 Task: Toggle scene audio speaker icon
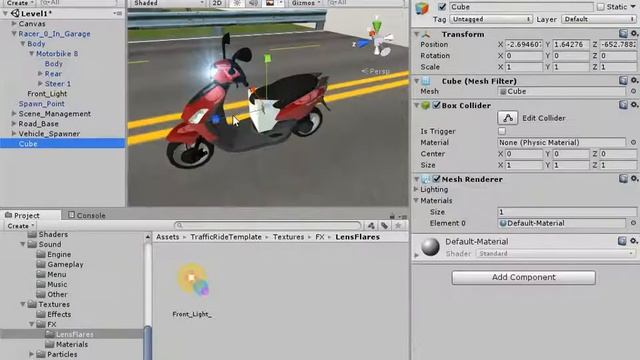253,3
